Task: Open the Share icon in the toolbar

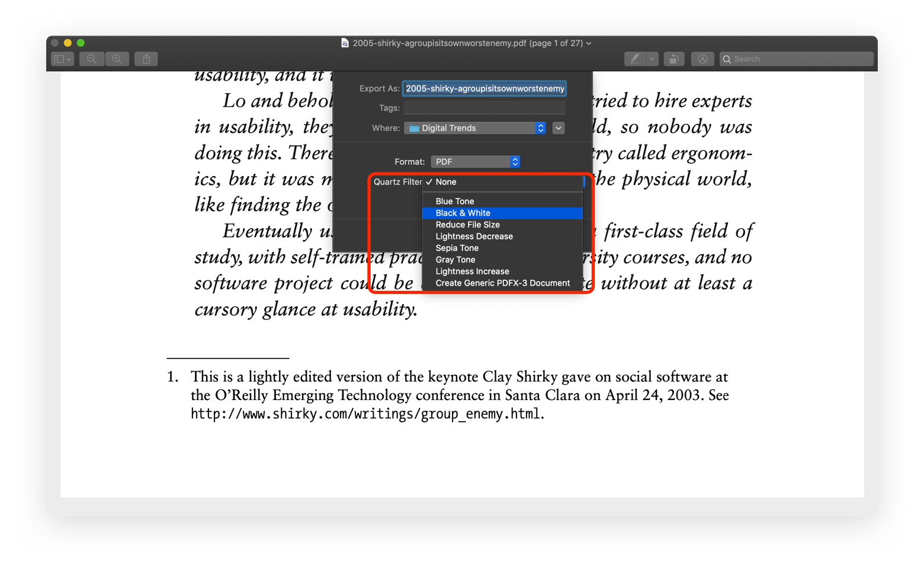Action: pyautogui.click(x=146, y=59)
